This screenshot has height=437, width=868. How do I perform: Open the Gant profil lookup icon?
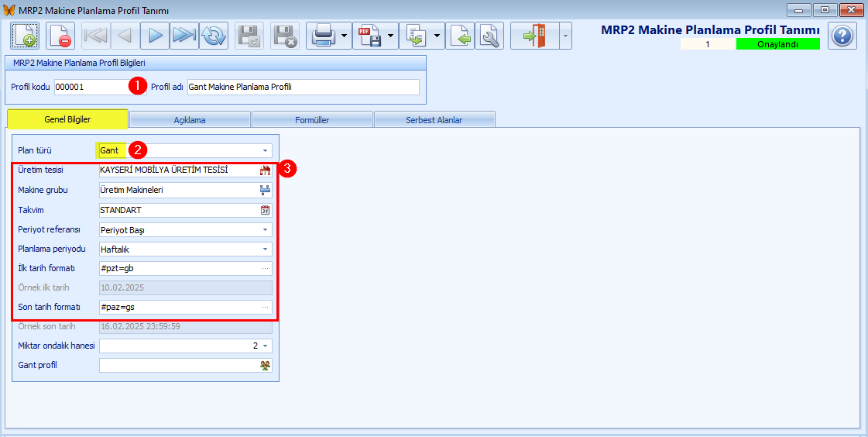click(x=265, y=365)
